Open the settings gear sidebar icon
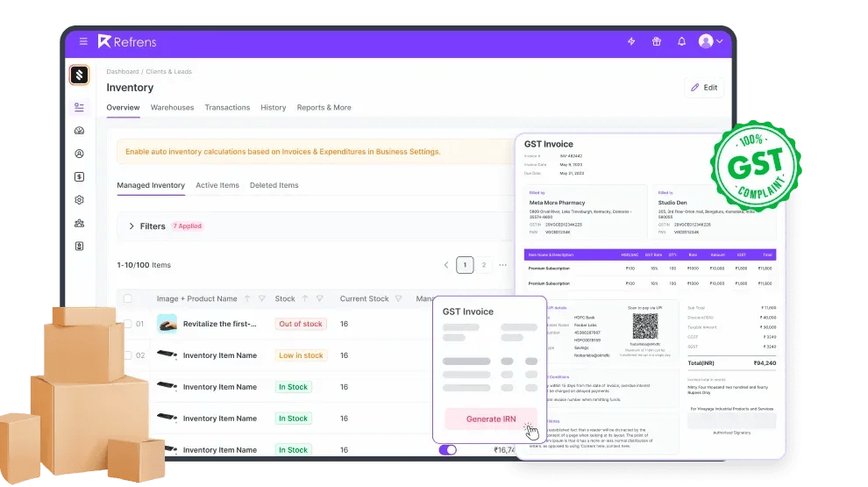The width and height of the screenshot is (868, 487). coord(79,200)
